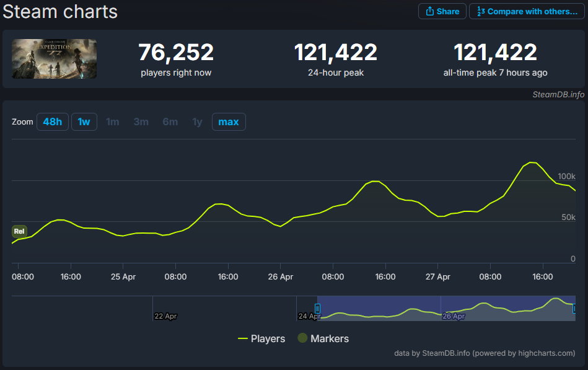
Task: Select the max zoom range
Action: [x=229, y=122]
